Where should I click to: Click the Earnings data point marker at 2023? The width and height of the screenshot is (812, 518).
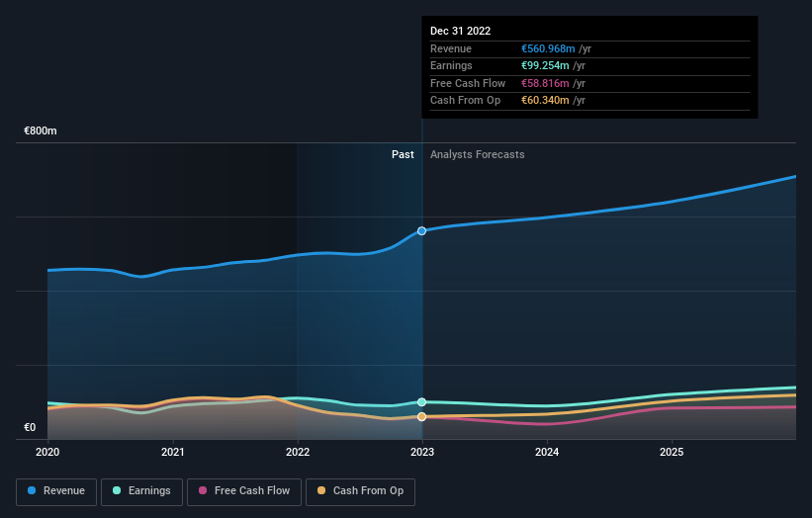point(422,402)
